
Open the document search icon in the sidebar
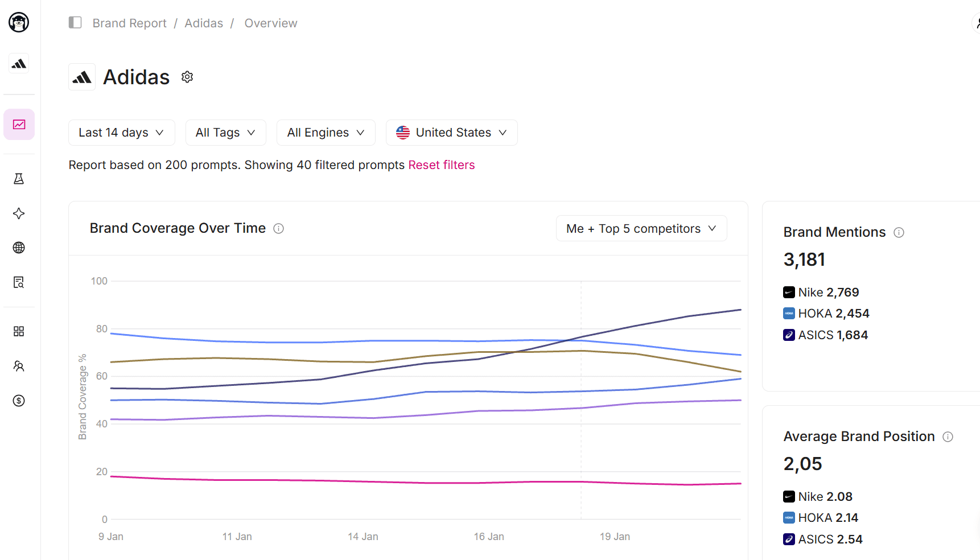coord(19,282)
